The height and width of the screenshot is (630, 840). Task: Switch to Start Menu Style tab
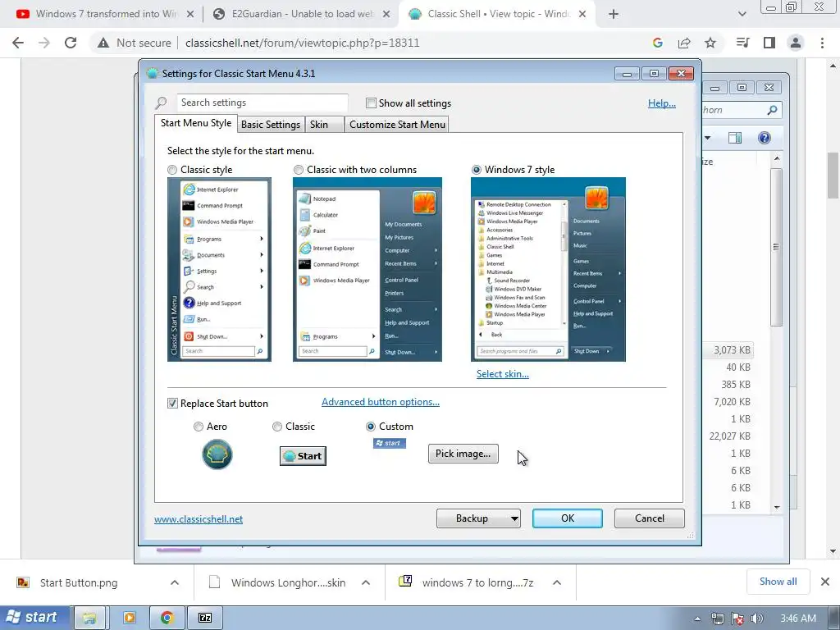coord(196,123)
